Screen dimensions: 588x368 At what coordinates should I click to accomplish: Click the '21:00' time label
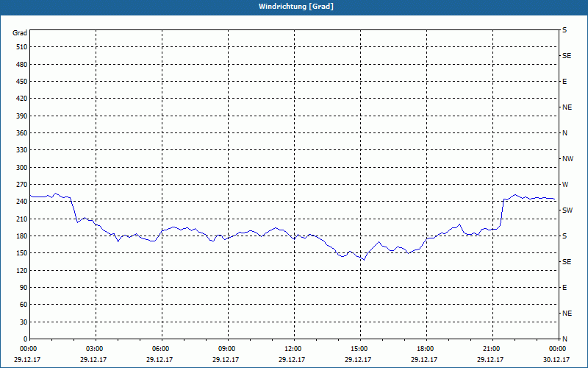(491, 349)
